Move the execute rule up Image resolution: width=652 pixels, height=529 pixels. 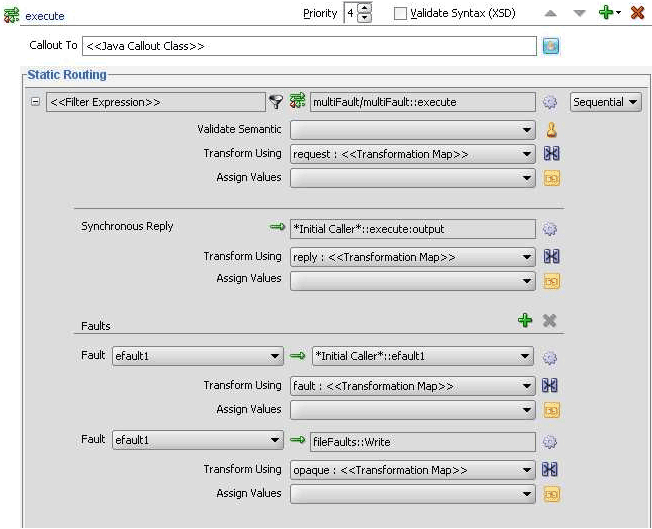(x=551, y=13)
